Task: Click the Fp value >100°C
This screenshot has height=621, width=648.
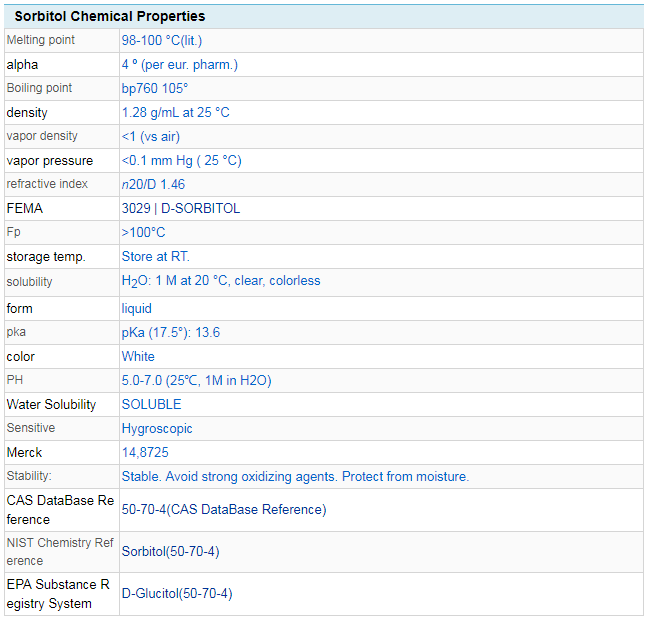Action: click(143, 232)
